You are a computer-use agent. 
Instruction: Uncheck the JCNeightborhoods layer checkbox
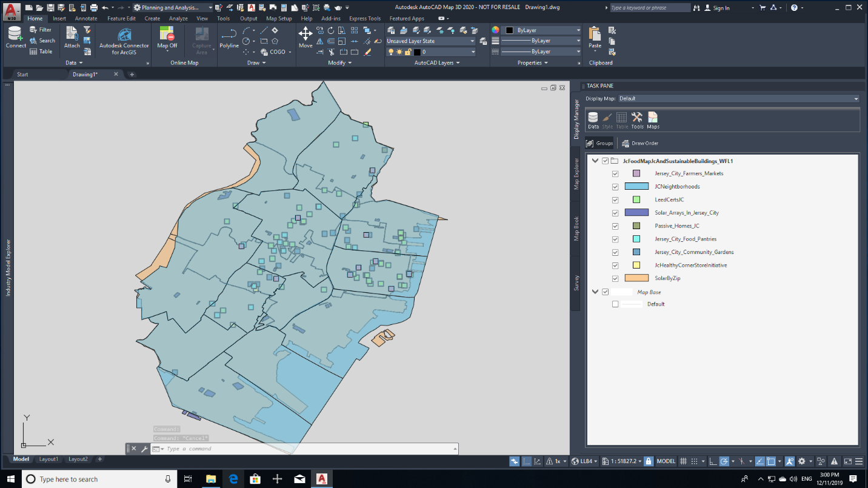click(x=615, y=187)
